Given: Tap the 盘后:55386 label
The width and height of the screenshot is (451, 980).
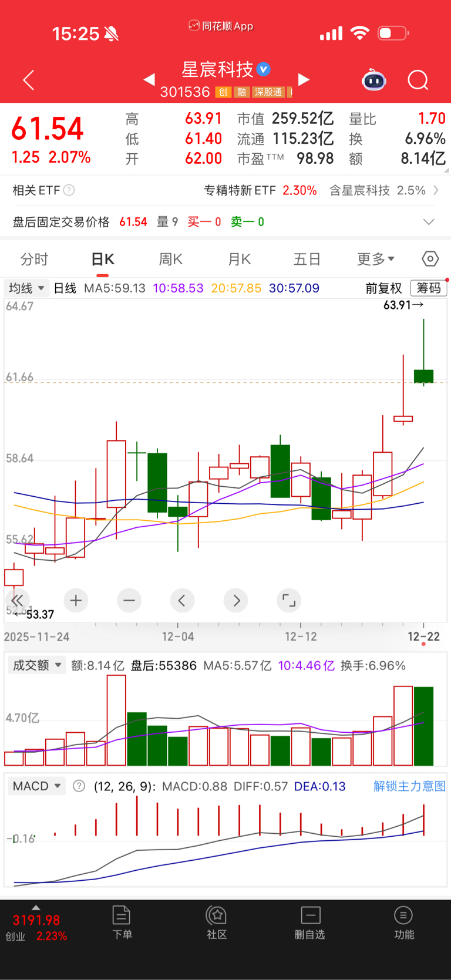Looking at the screenshot, I should tap(163, 665).
